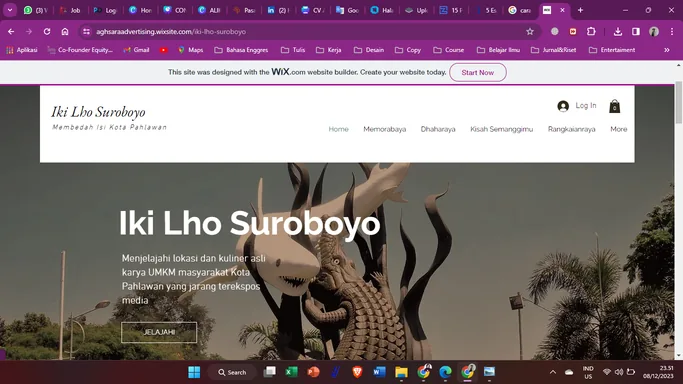Show hidden system tray icons

click(x=553, y=372)
